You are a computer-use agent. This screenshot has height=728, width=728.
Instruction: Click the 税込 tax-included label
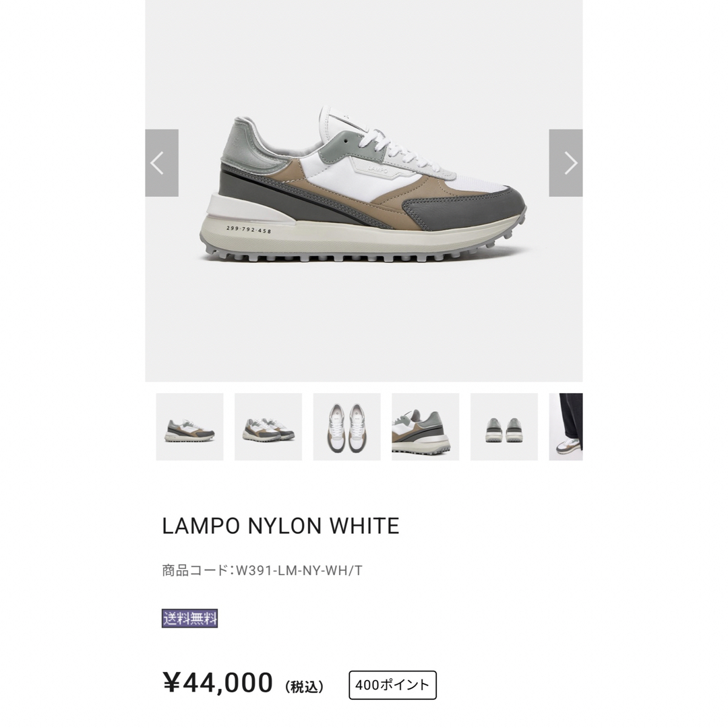pyautogui.click(x=304, y=687)
